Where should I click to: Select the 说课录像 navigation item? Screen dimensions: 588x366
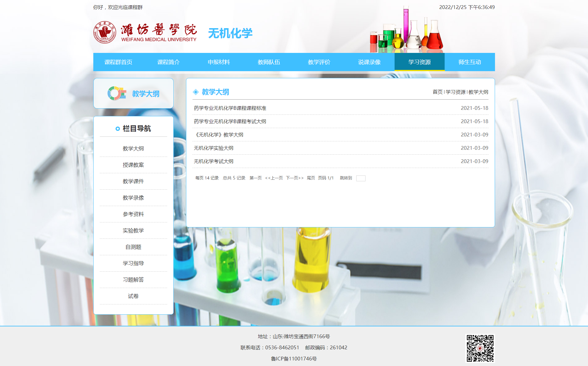click(x=369, y=62)
